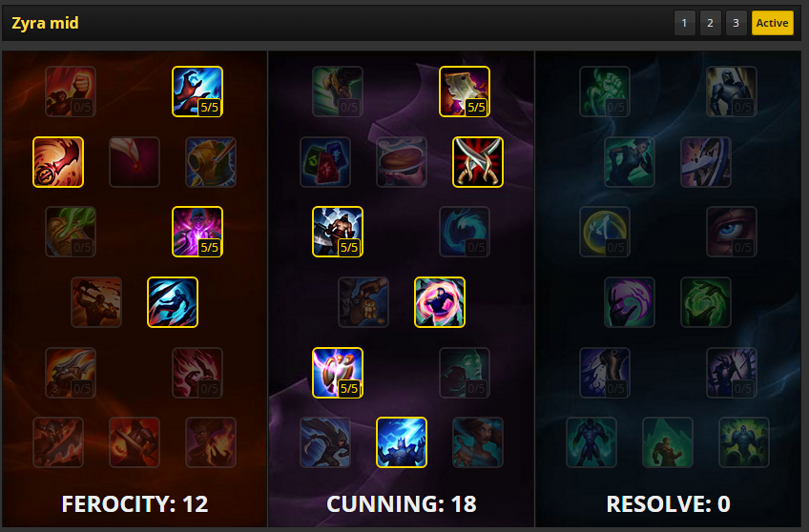
Task: Switch to mastery page 2
Action: [x=711, y=23]
